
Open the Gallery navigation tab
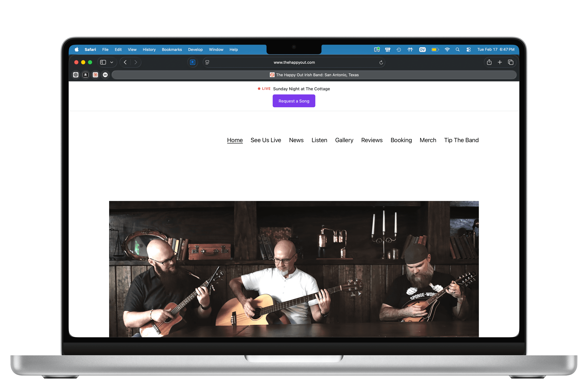(344, 140)
